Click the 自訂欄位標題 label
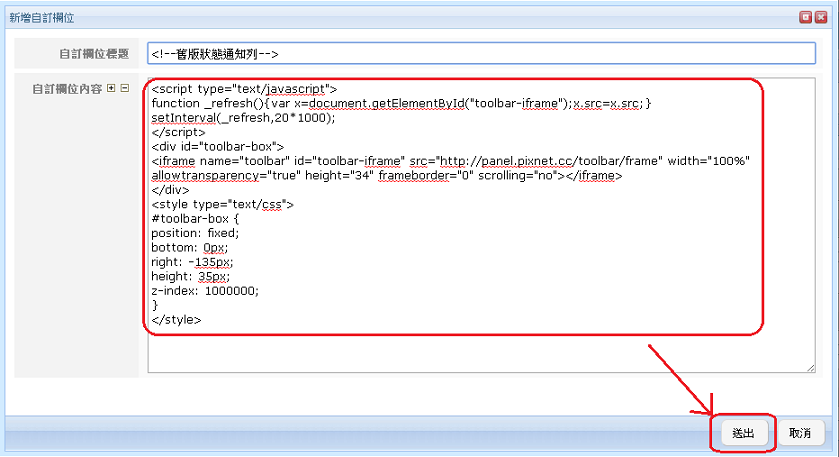The image size is (839, 457). 94,54
